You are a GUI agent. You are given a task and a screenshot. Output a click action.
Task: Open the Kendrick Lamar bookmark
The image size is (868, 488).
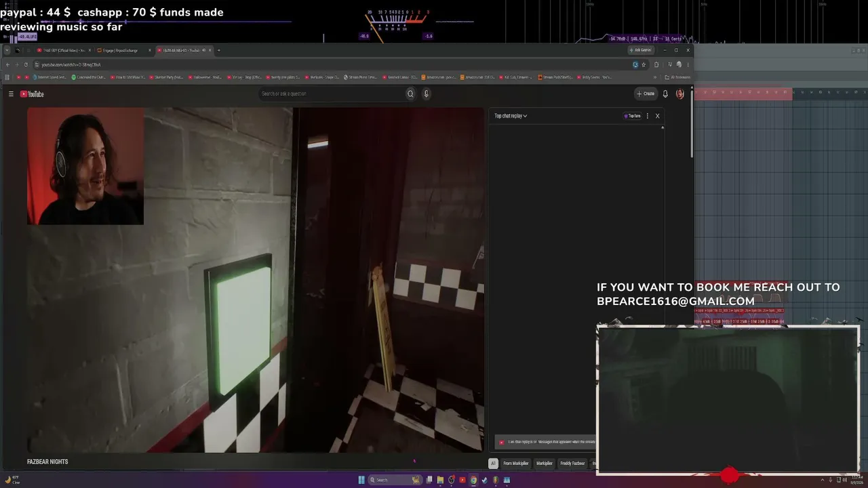[x=400, y=77]
